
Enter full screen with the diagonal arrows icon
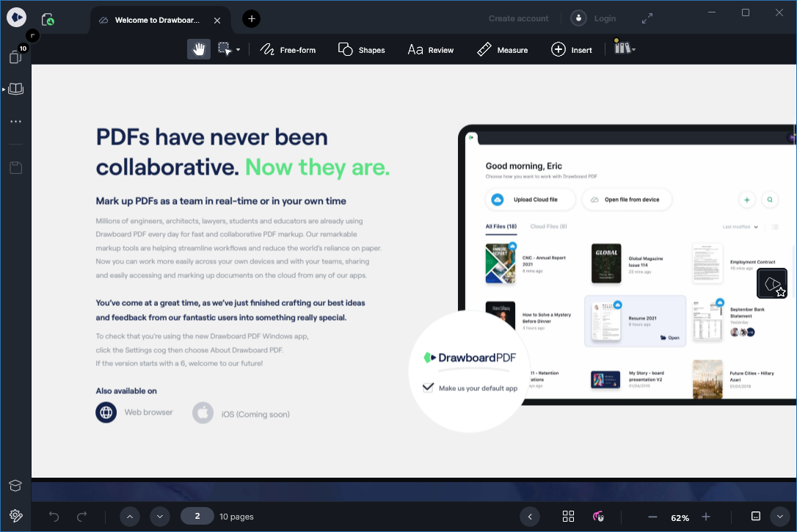click(x=647, y=19)
